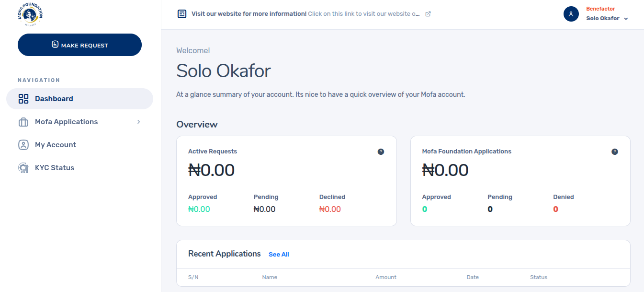Click the Dashboard grid icon
644x292 pixels.
23,99
